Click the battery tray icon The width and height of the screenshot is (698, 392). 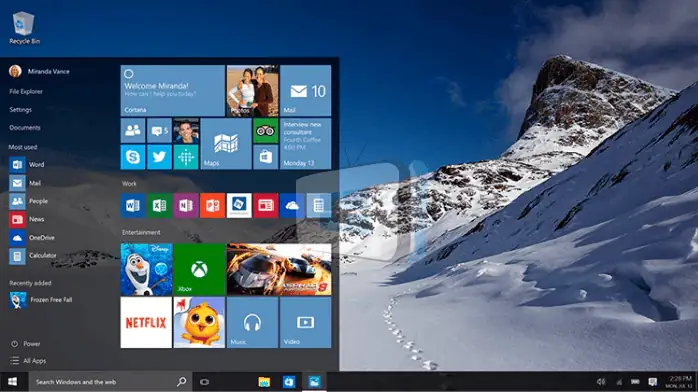pos(635,382)
